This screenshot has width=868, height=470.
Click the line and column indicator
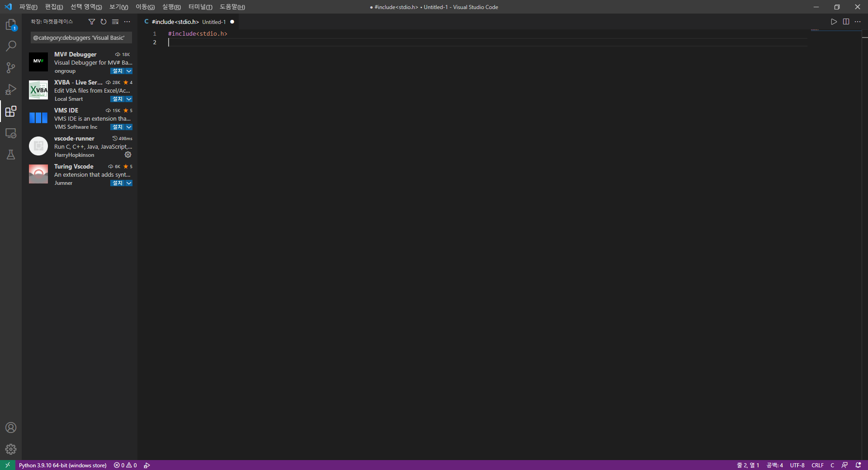tap(748, 465)
